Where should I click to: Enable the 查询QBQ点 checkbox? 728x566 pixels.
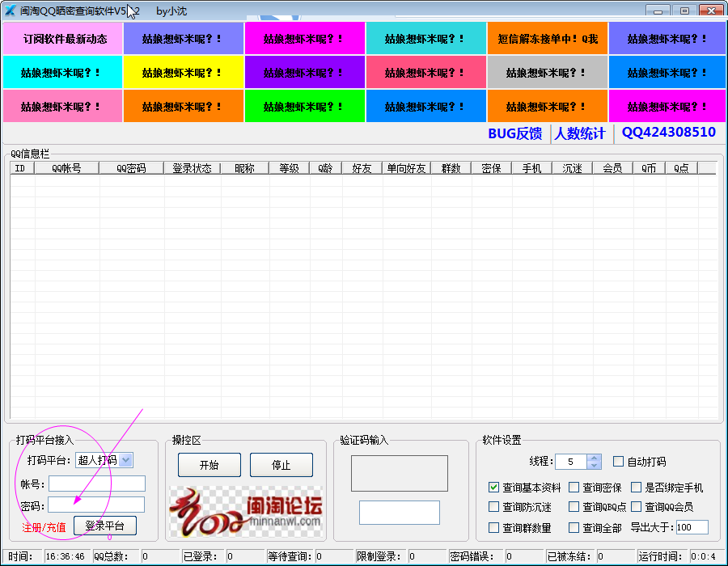[x=574, y=507]
